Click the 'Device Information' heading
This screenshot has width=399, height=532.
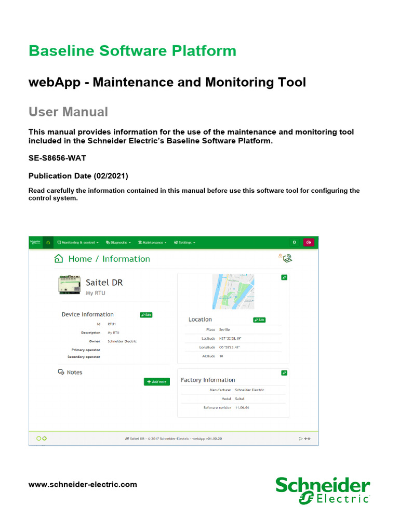coord(87,314)
